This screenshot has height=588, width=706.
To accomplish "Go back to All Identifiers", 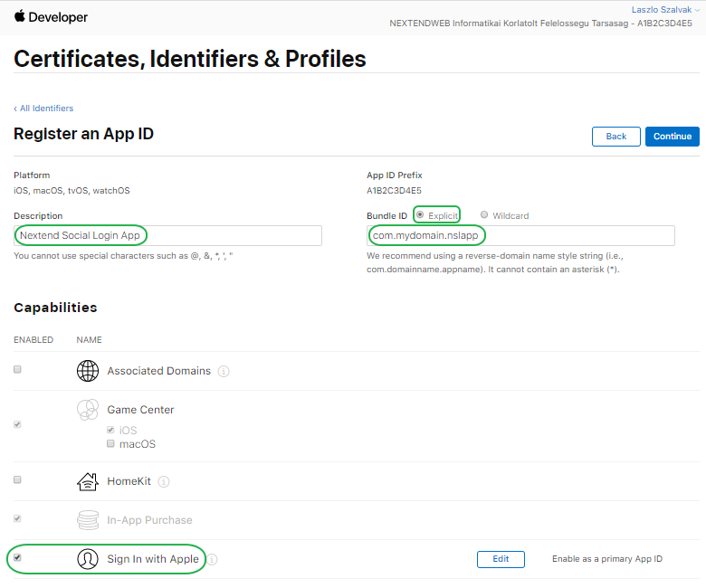I will pos(43,109).
